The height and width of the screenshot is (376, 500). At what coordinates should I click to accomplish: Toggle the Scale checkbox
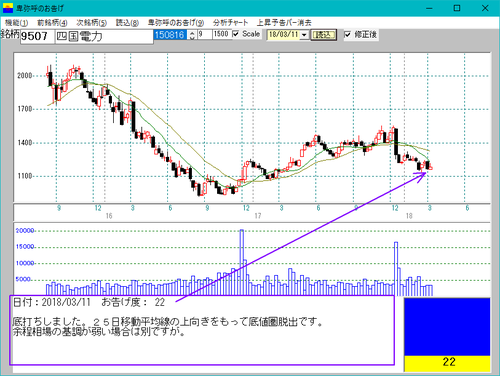click(236, 34)
